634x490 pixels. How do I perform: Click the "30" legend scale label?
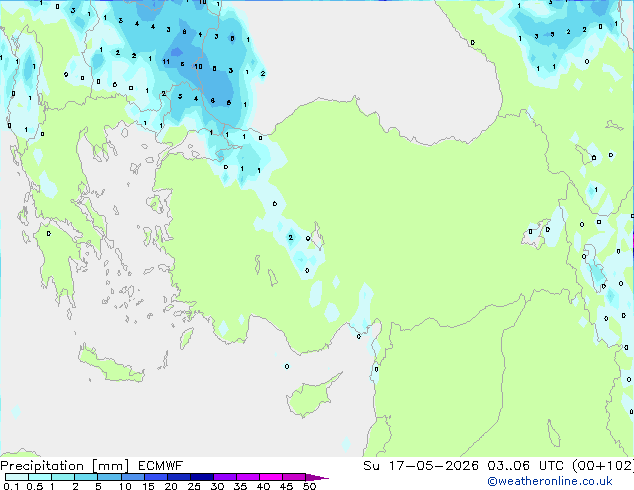[217, 486]
